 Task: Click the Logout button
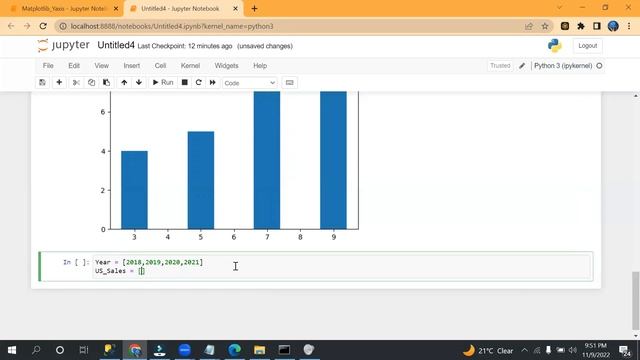587,46
